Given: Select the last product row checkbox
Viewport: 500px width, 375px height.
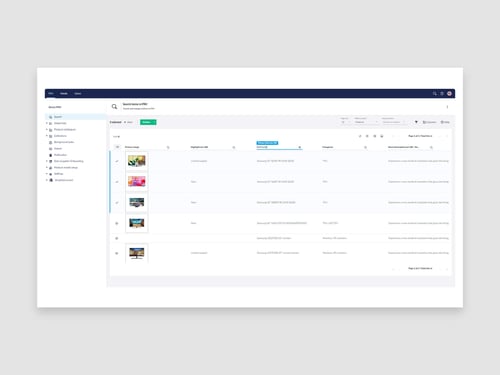Looking at the screenshot, I should [117, 253].
